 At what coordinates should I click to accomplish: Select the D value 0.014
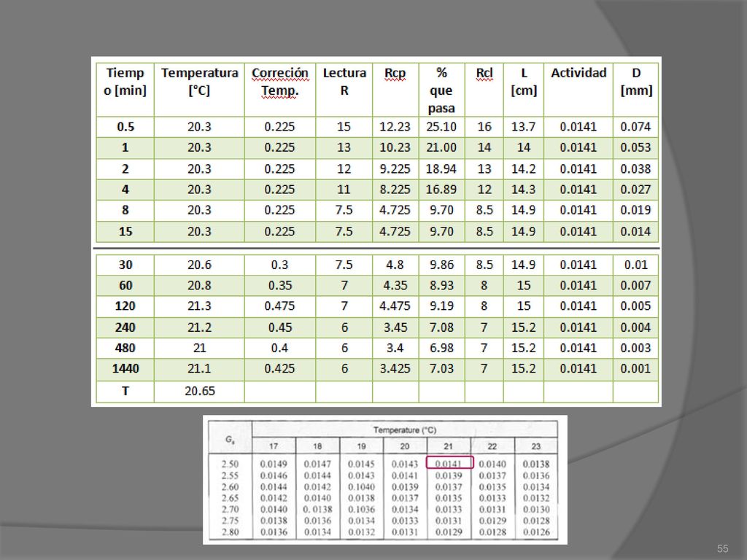pyautogui.click(x=635, y=231)
